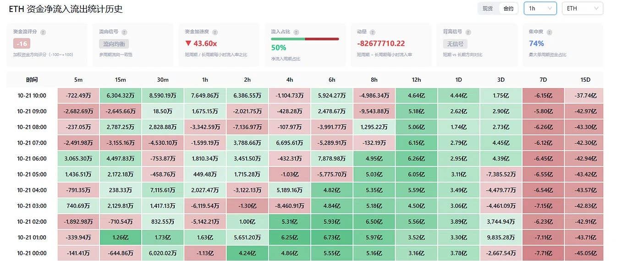This screenshot has height=261, width=644.
Task: Open help icon beside 资金加速度
Action: pyautogui.click(x=215, y=32)
